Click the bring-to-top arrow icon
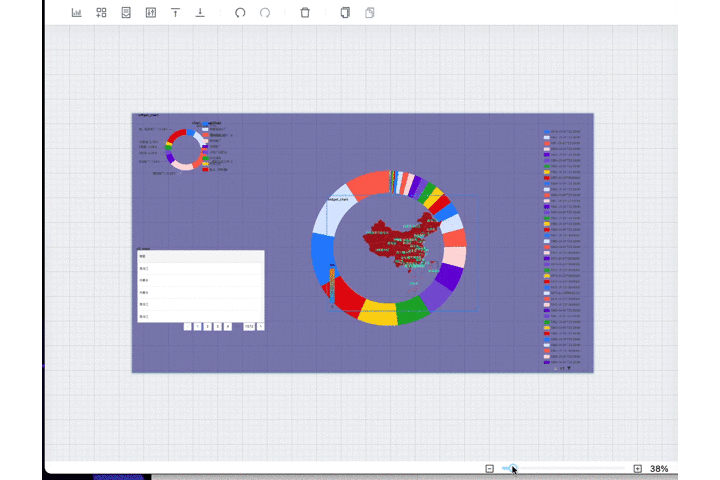Viewport: 720px width, 480px height. [x=175, y=13]
